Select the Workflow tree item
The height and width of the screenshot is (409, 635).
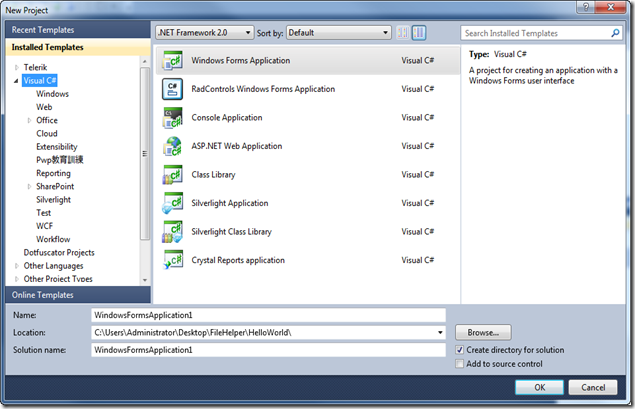coord(53,239)
